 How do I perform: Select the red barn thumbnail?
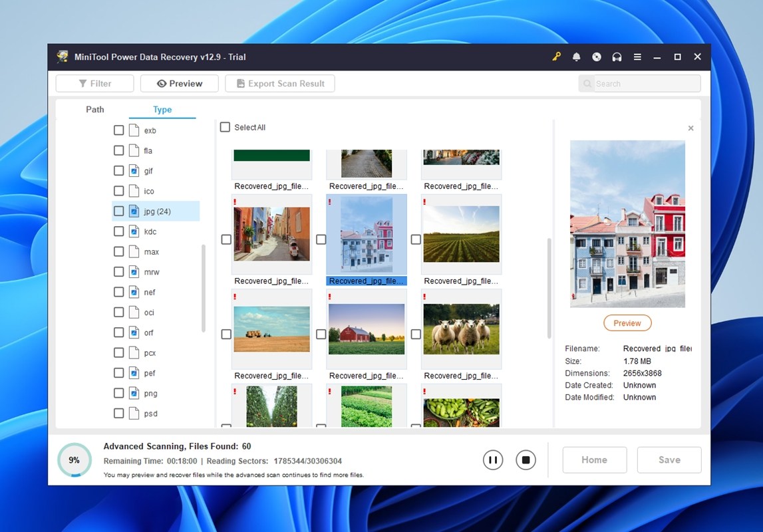point(367,329)
